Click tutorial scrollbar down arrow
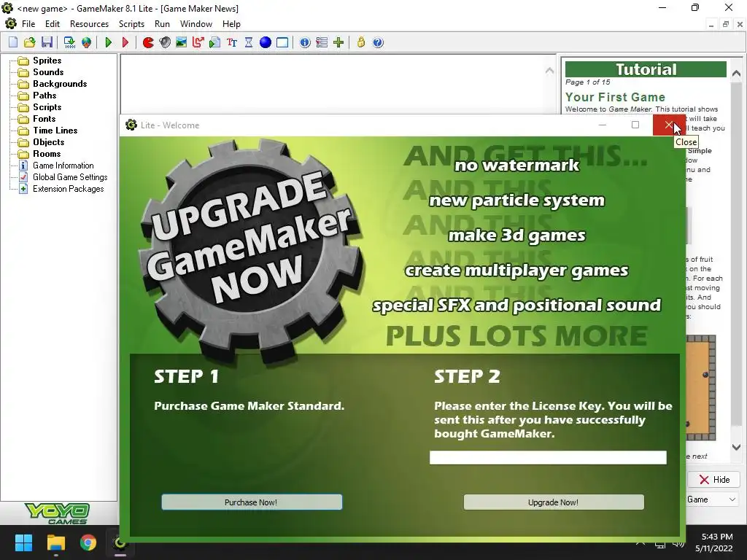This screenshot has height=560, width=747. (x=736, y=447)
